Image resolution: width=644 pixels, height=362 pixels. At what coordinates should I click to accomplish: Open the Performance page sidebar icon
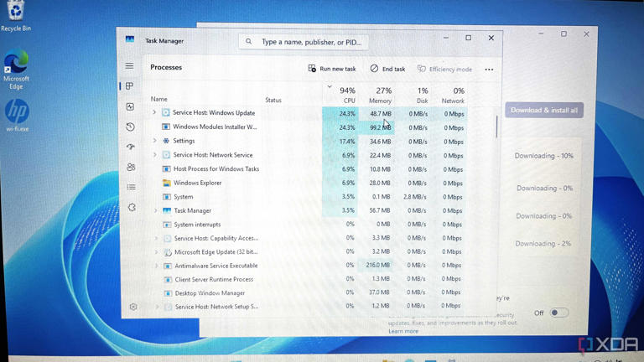pyautogui.click(x=130, y=106)
